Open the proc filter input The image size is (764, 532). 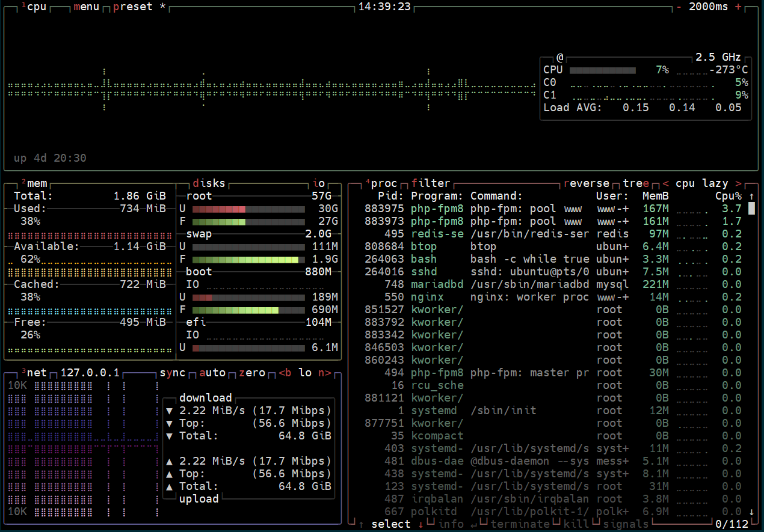[x=431, y=183]
